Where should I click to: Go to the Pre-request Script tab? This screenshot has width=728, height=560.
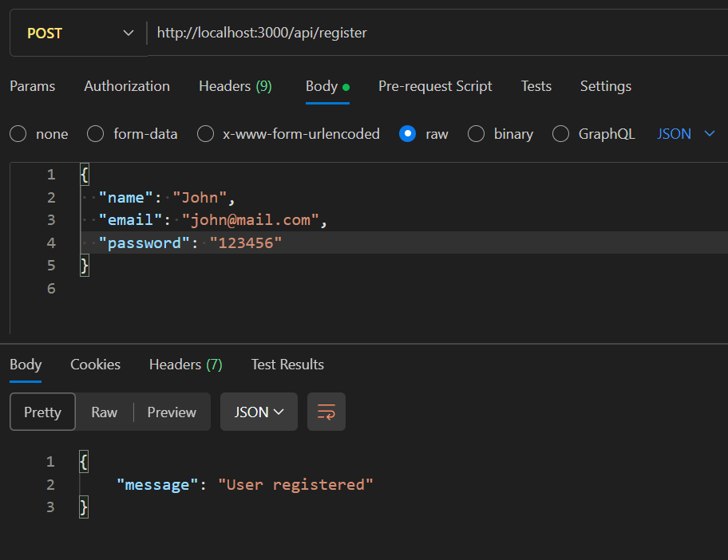[435, 86]
